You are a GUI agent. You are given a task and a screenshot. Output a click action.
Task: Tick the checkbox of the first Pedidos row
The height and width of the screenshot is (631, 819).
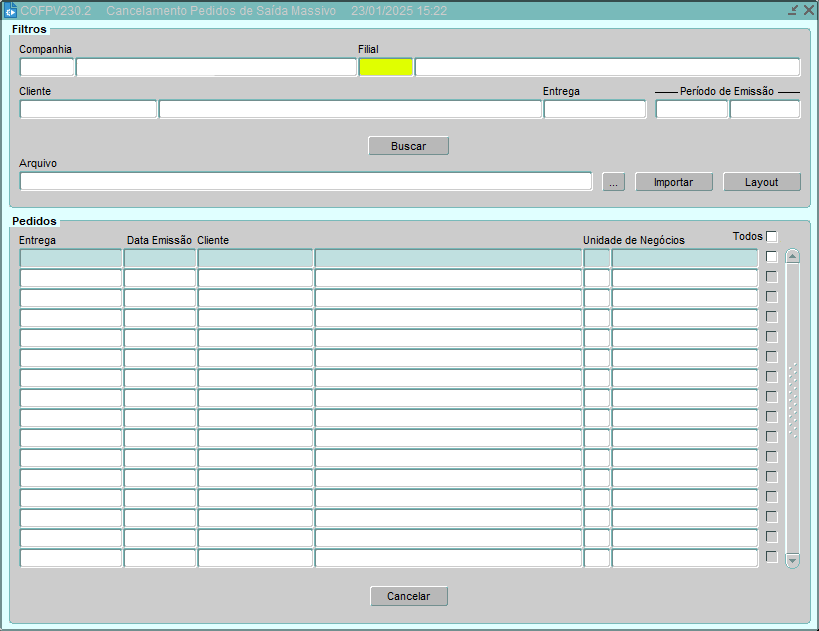771,257
